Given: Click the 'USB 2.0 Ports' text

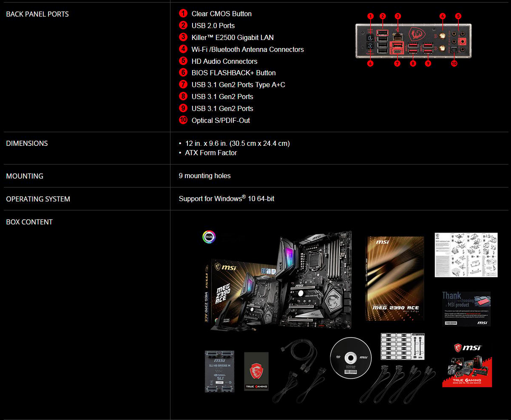Looking at the screenshot, I should tap(213, 26).
